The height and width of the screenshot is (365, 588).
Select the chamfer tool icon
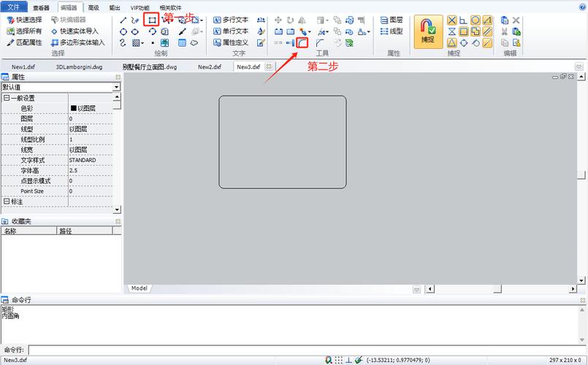pos(320,43)
